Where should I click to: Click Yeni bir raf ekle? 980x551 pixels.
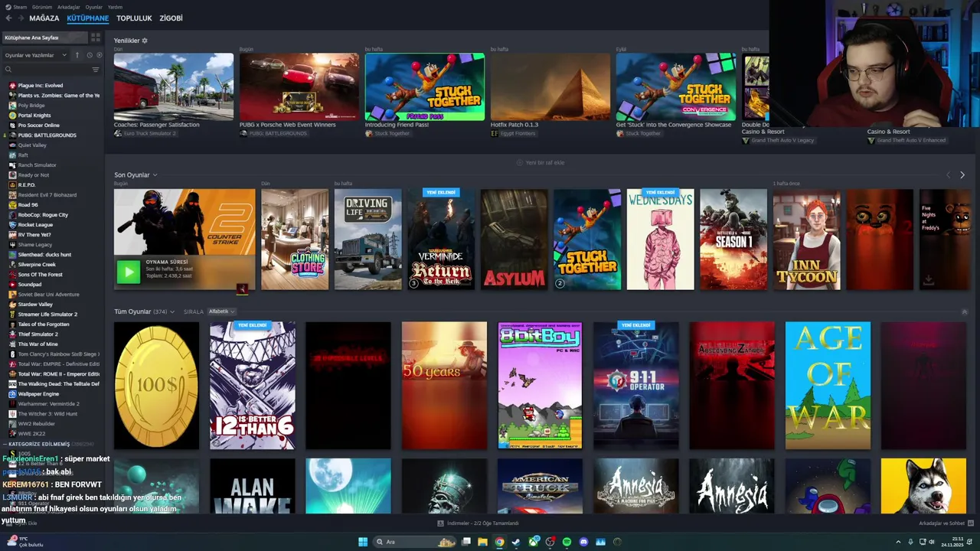click(541, 162)
